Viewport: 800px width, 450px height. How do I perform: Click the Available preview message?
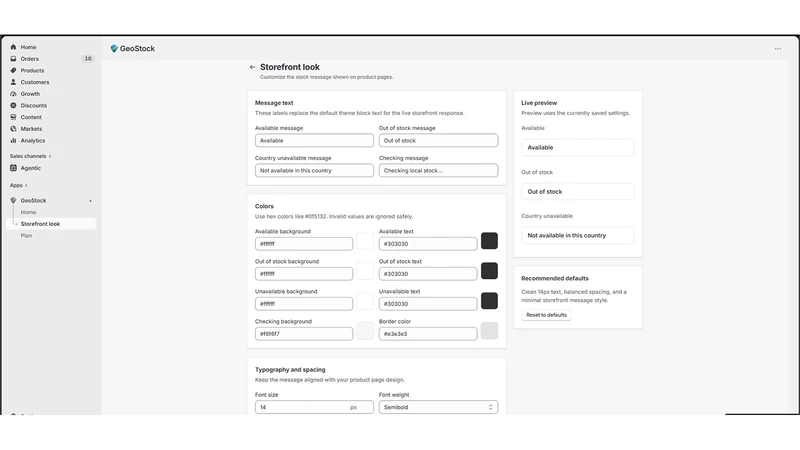pyautogui.click(x=578, y=147)
